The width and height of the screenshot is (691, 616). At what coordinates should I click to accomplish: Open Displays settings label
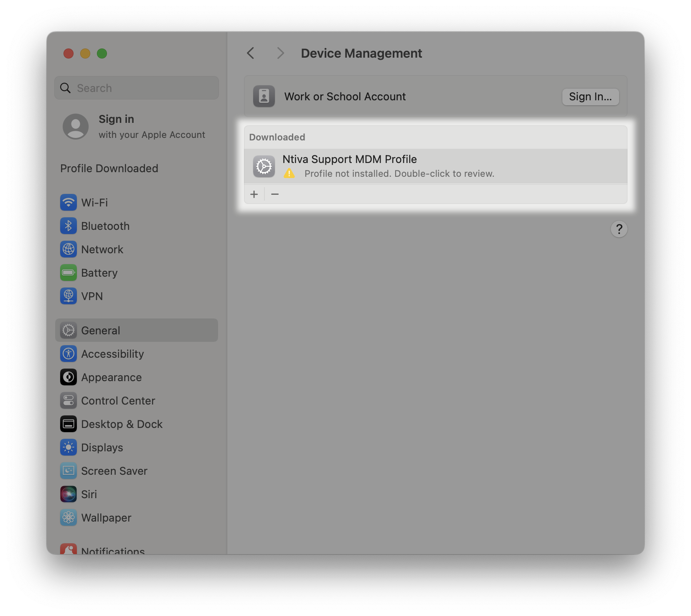pyautogui.click(x=102, y=448)
